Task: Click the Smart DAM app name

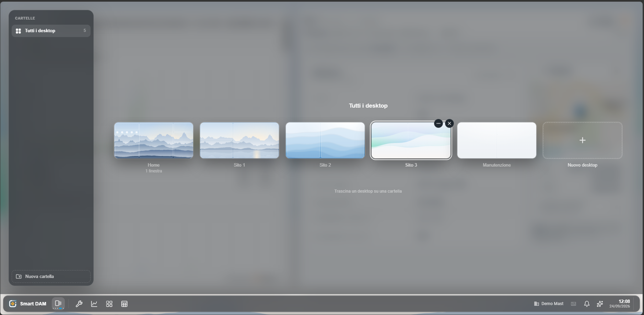Action: pyautogui.click(x=33, y=304)
